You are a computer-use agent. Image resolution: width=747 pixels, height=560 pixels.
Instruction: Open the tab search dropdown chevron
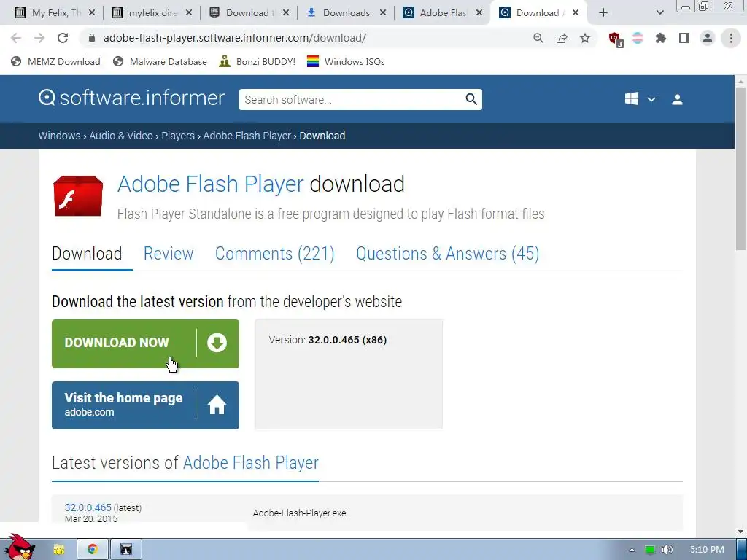pyautogui.click(x=659, y=13)
